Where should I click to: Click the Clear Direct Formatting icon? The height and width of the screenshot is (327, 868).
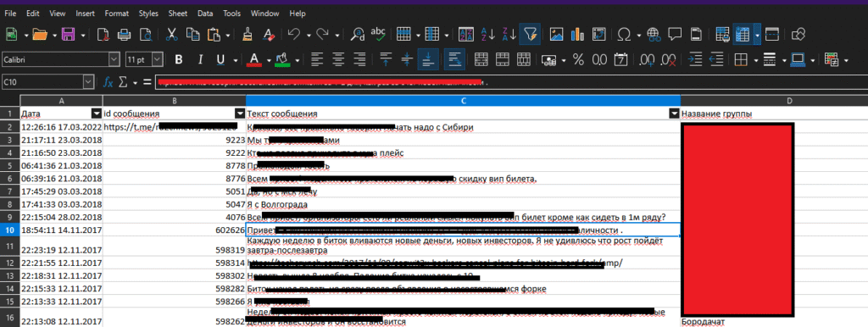click(269, 34)
